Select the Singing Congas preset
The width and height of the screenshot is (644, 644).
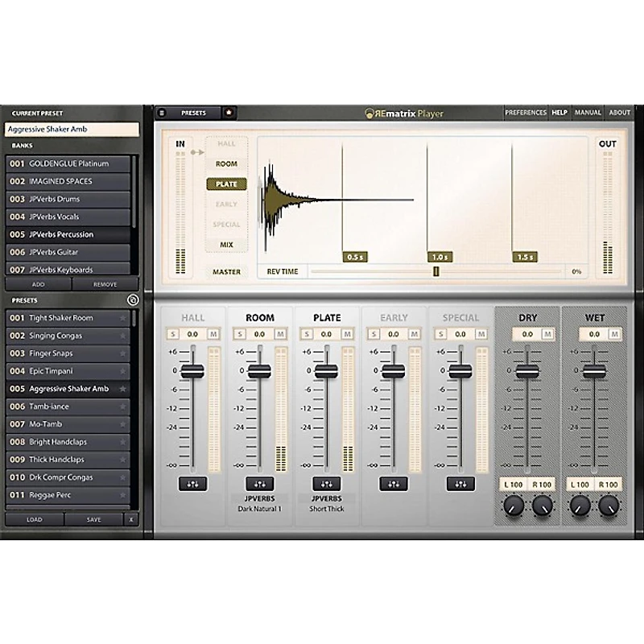click(x=68, y=336)
